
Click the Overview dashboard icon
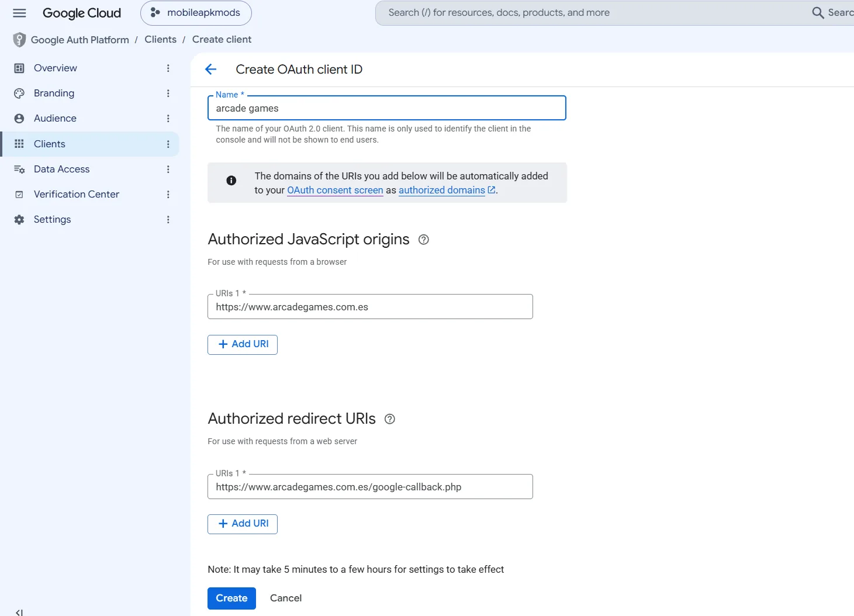point(19,68)
